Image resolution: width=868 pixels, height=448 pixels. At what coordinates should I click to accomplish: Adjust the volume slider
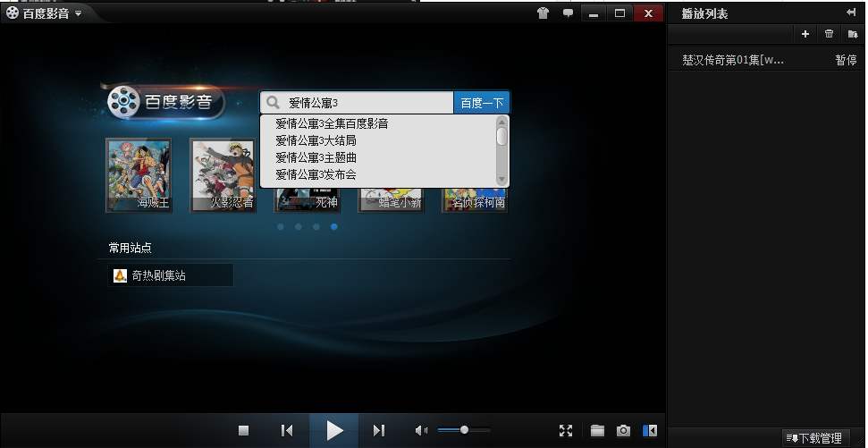(x=464, y=430)
